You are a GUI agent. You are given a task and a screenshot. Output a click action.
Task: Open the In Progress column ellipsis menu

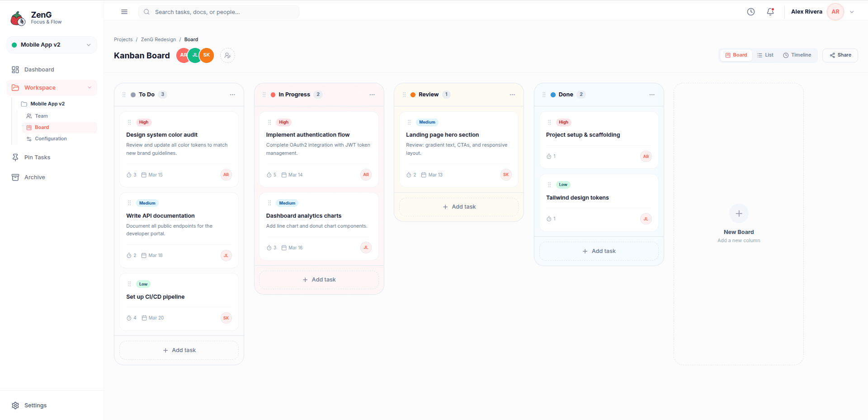(372, 95)
